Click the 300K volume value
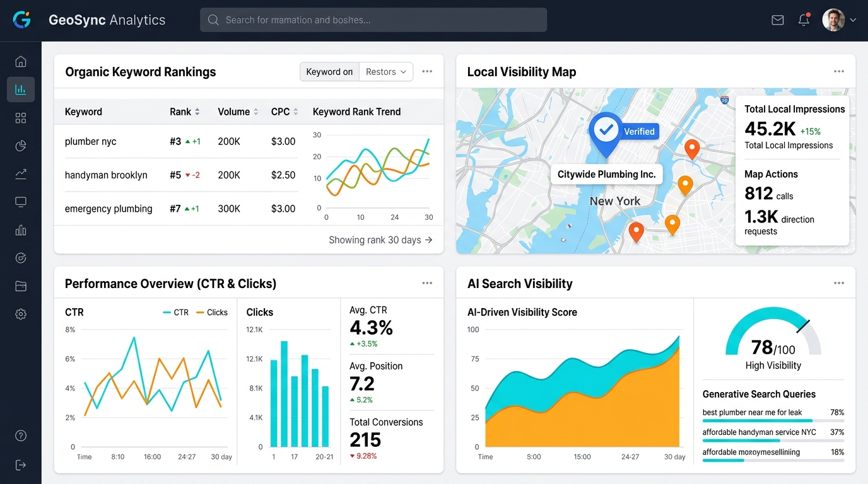The image size is (868, 484). pos(229,209)
